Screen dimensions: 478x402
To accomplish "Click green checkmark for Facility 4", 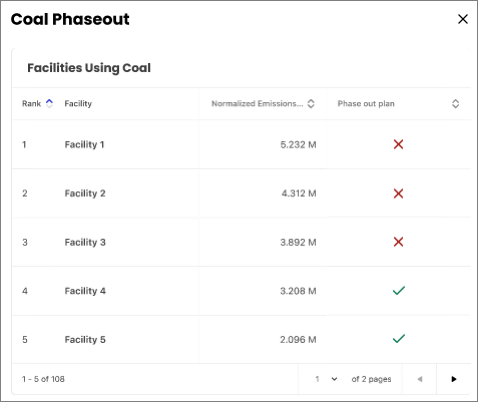I will (399, 291).
